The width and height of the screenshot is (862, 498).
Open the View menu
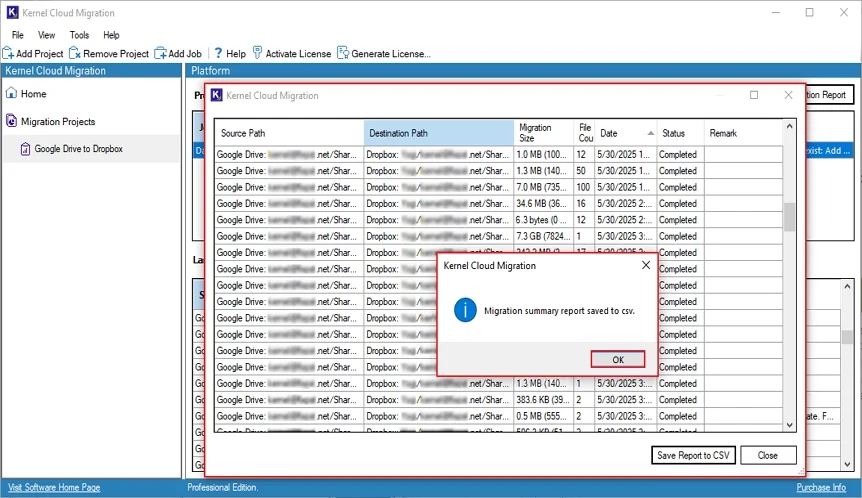coord(46,35)
